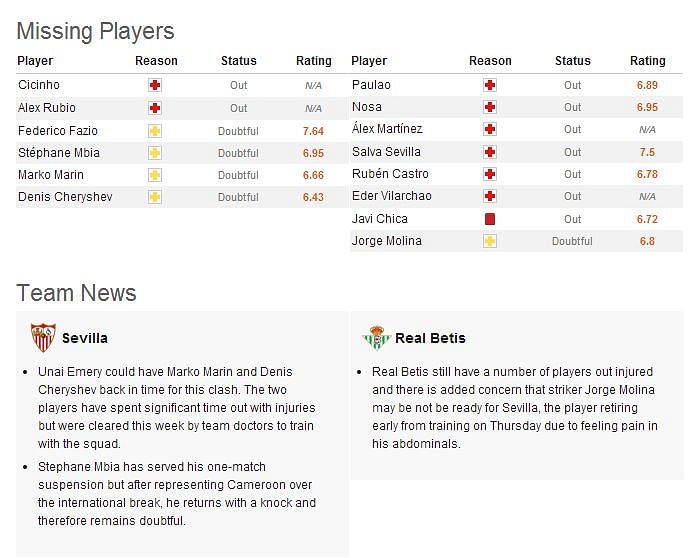Open Alex Rubio player link
688x558 pixels.
[x=47, y=108]
